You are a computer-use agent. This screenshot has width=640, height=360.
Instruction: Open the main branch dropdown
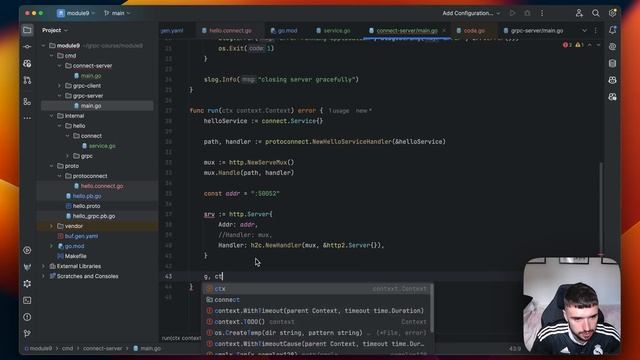coord(117,13)
